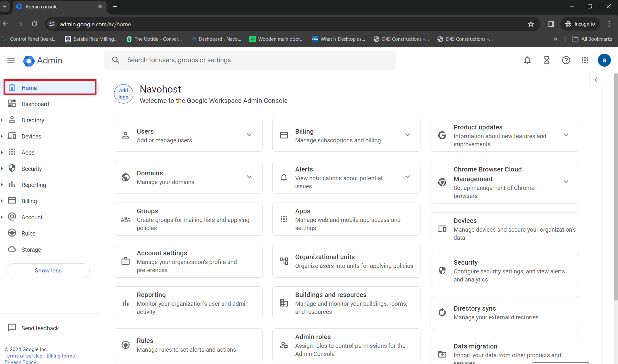Open a new Chrome tab

(x=115, y=6)
